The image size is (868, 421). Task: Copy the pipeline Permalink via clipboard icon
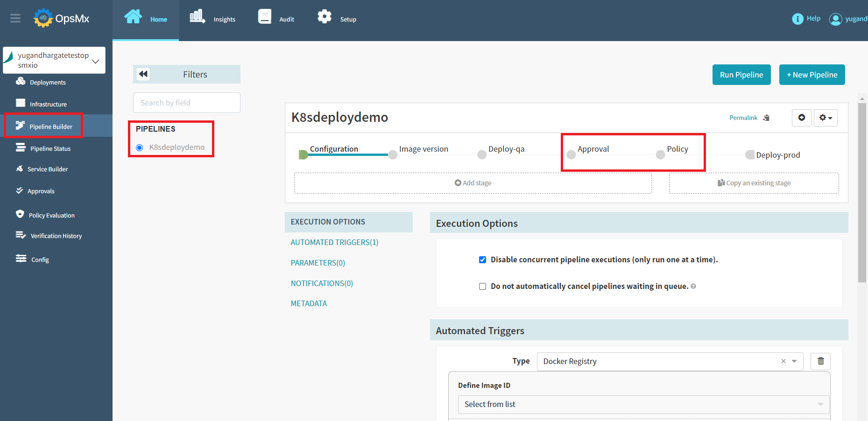766,118
